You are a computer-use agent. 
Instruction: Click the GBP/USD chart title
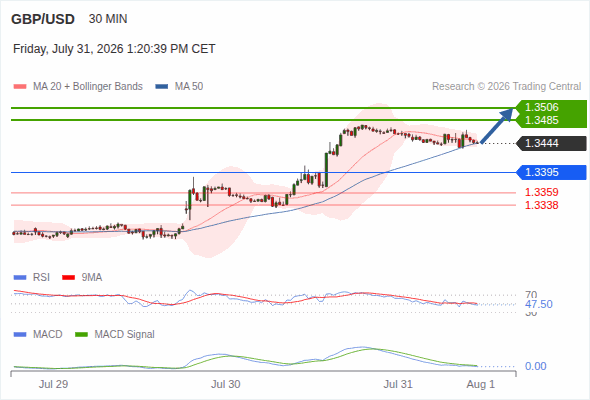43,19
